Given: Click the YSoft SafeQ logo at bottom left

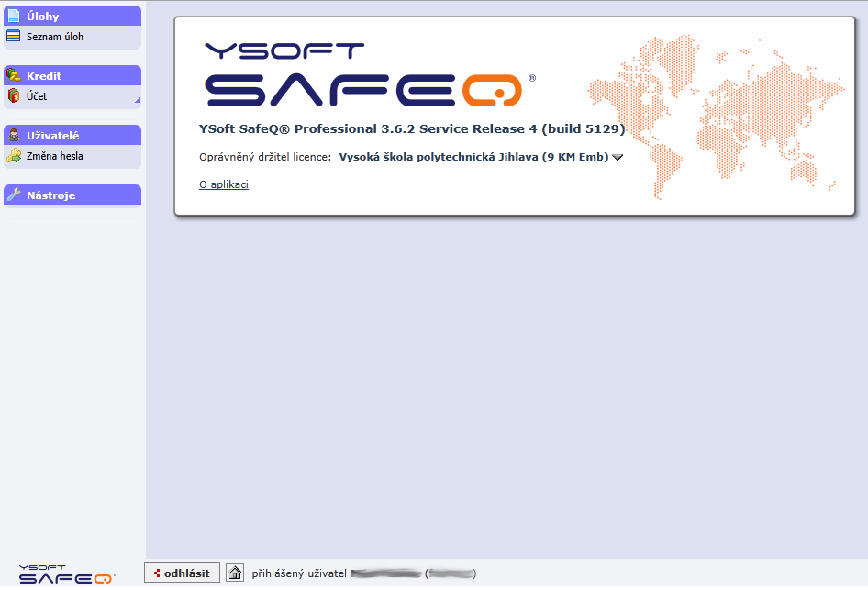Looking at the screenshot, I should pyautogui.click(x=66, y=574).
